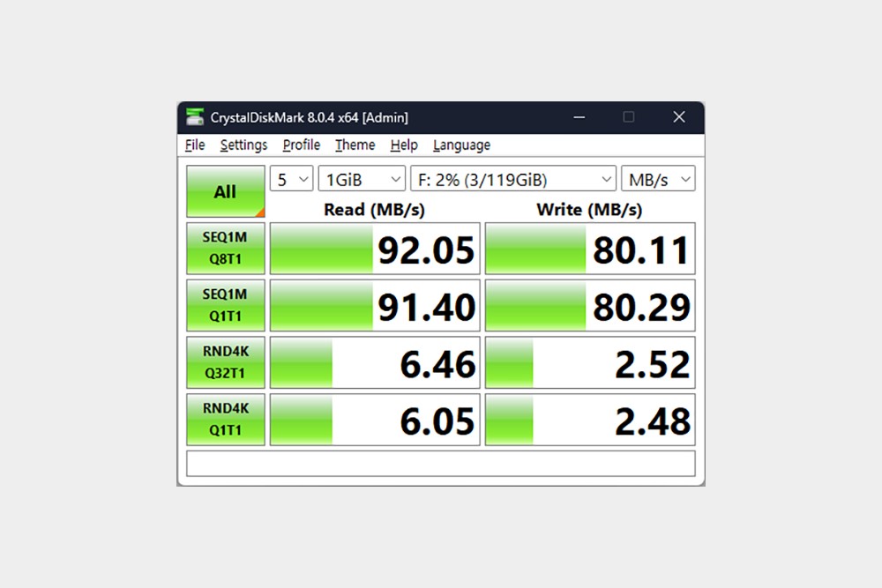Click the 80.11 write result
Screen dimensions: 882x588
pos(590,249)
